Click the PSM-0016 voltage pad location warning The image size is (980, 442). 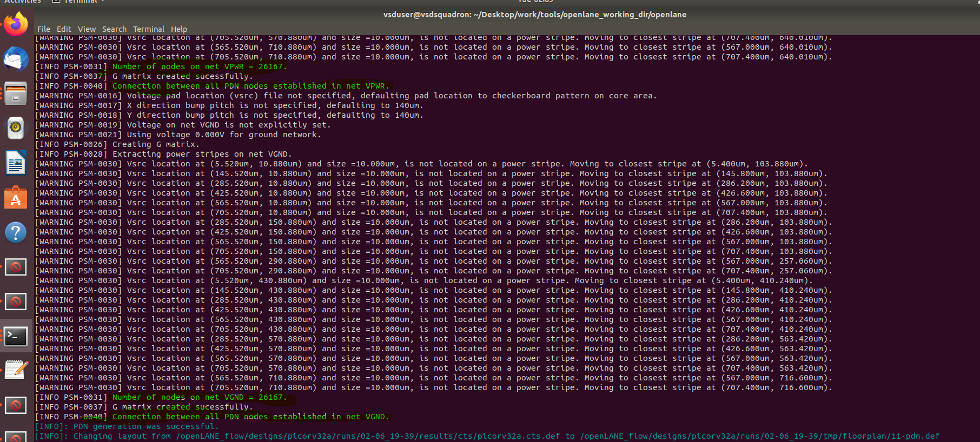pyautogui.click(x=346, y=96)
